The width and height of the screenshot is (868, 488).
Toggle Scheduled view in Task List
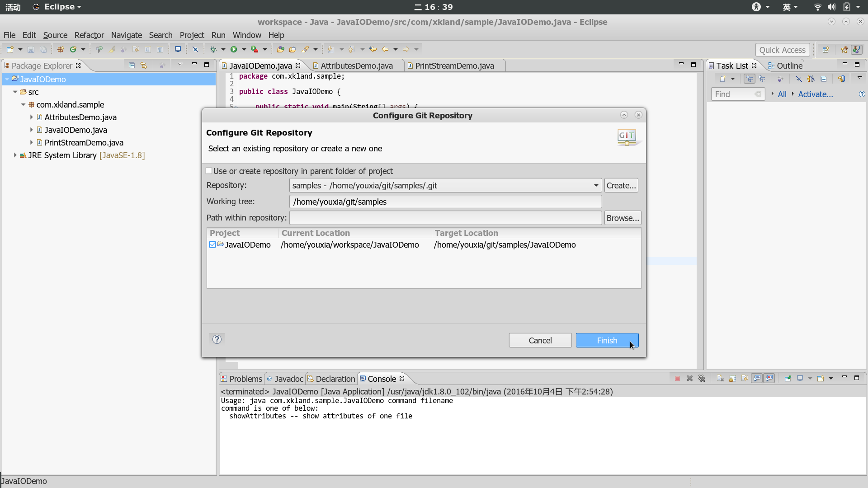[762, 79]
